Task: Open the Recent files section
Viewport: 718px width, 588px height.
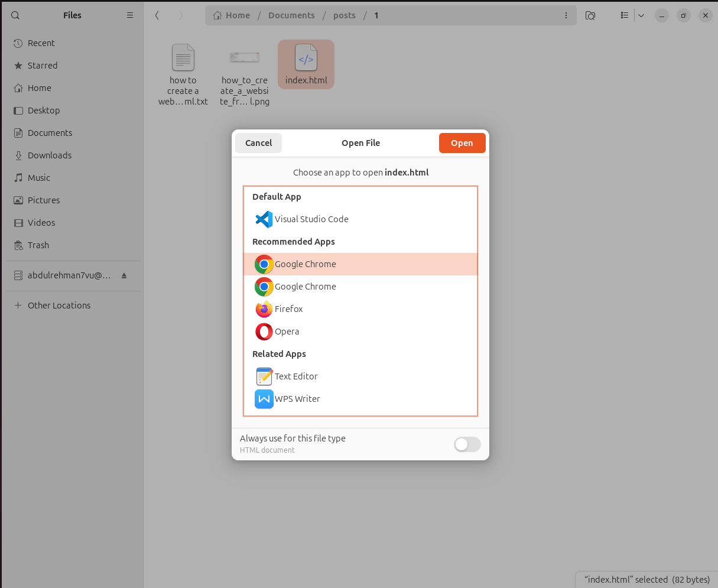Action: pos(41,43)
